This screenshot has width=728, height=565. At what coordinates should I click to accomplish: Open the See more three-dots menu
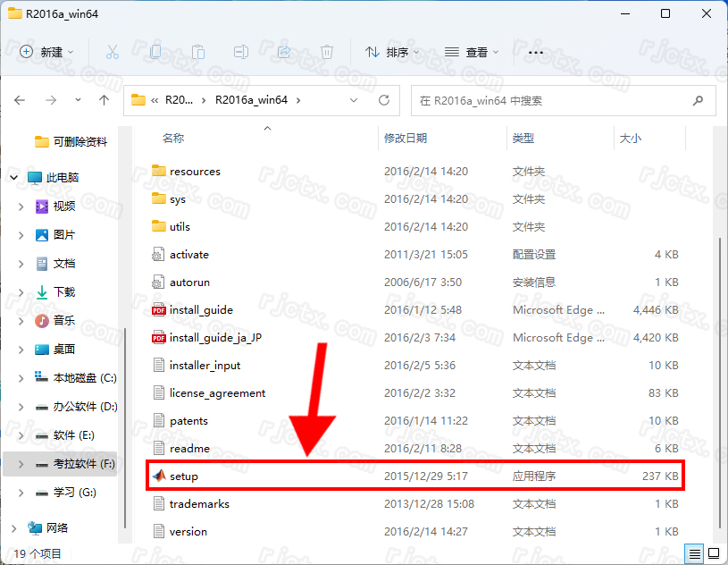pos(536,52)
